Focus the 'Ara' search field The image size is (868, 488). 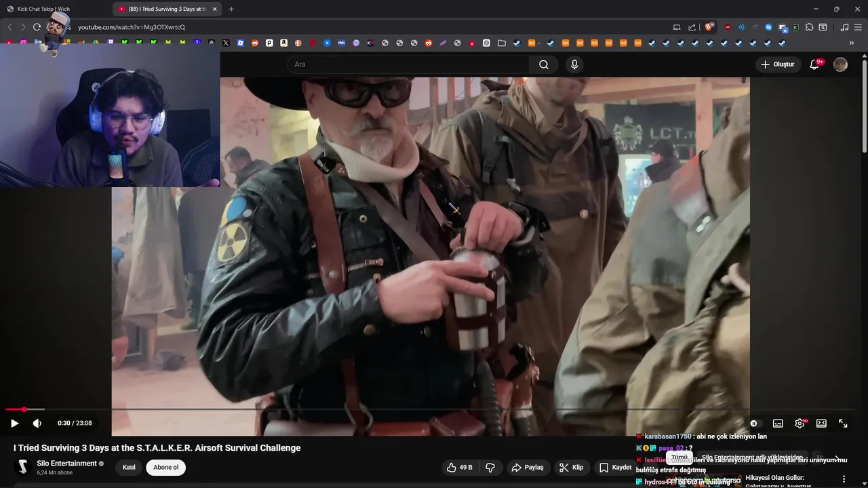(x=408, y=64)
